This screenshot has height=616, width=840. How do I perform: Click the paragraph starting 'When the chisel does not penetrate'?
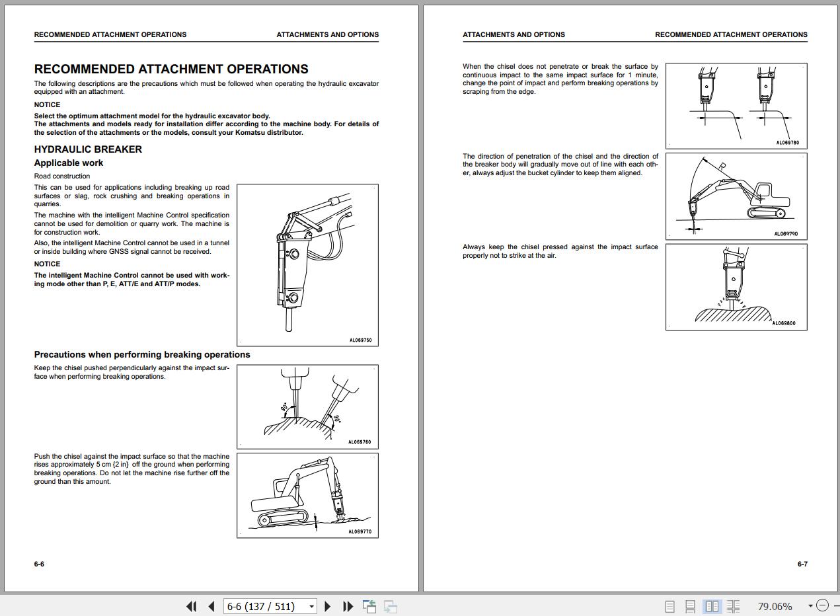[x=560, y=79]
